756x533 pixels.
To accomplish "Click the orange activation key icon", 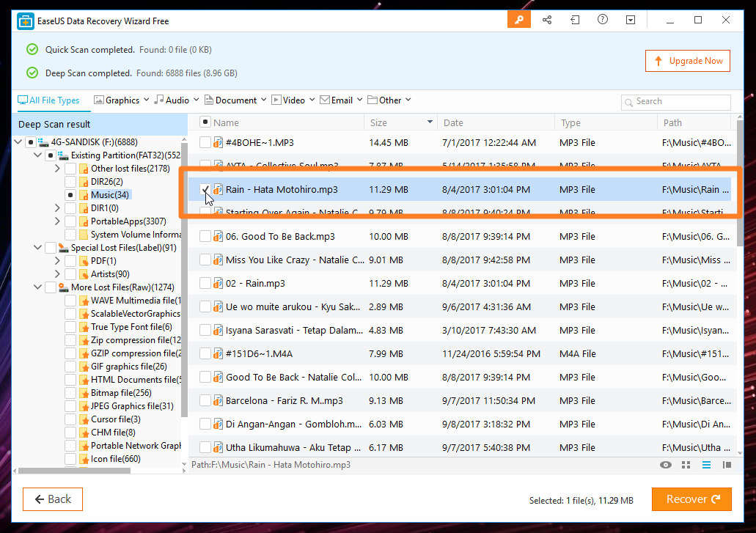I will click(x=518, y=20).
